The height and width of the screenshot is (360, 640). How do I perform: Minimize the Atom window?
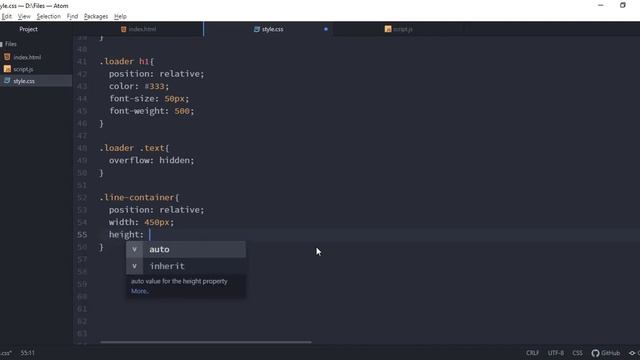(x=600, y=5)
